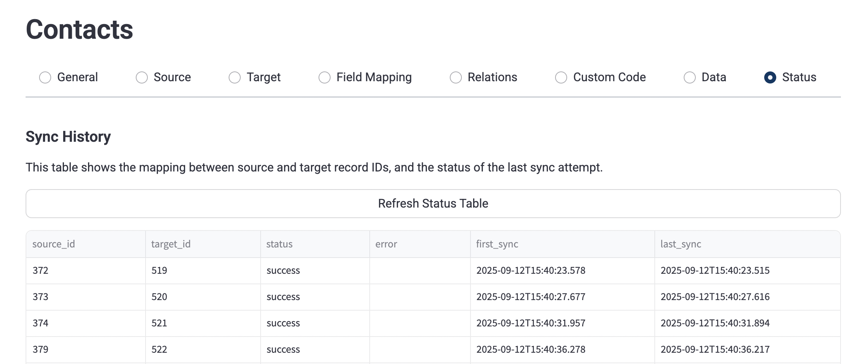The image size is (868, 364).
Task: Click last_sync value 2025-09-12T15:40:31.894
Action: pyautogui.click(x=748, y=323)
